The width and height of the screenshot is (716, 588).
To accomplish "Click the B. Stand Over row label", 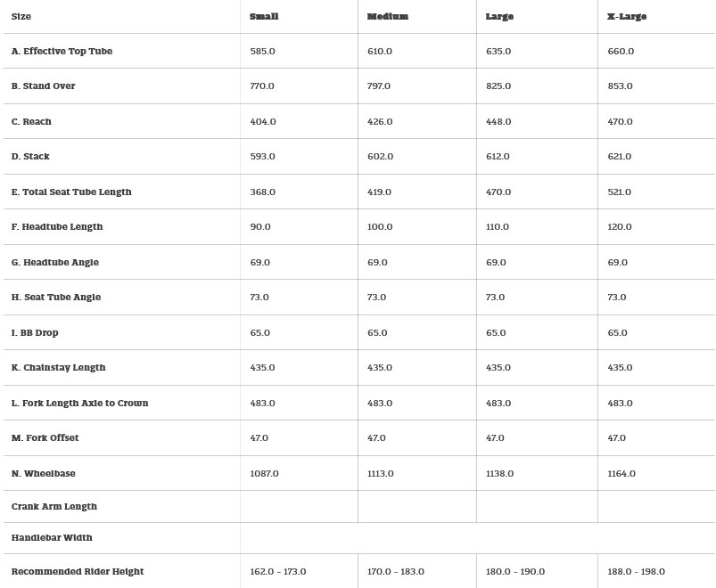I will tap(43, 86).
